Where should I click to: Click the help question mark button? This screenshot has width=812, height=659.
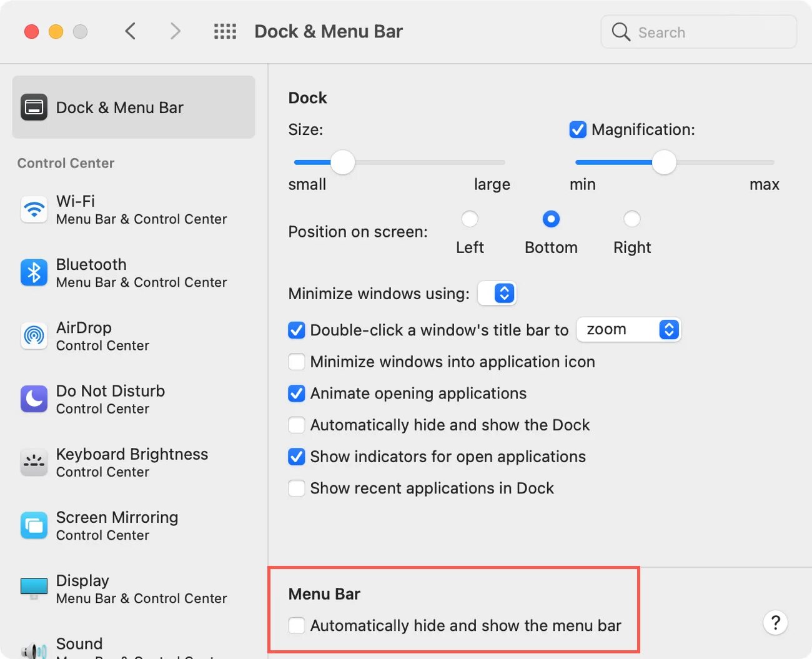775,622
